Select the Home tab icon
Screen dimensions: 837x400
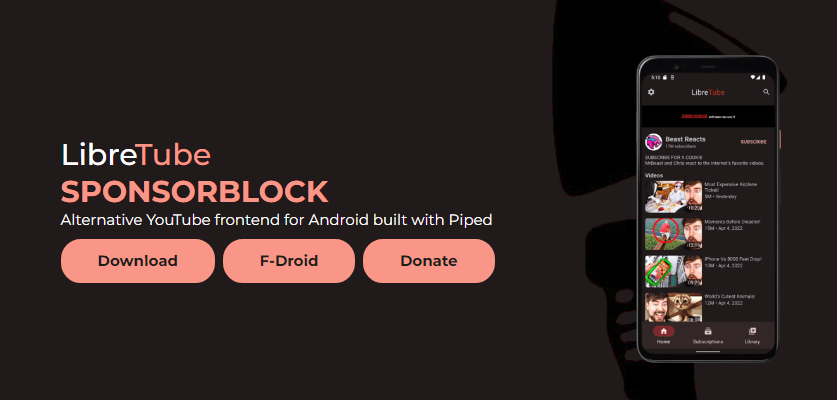click(x=664, y=331)
